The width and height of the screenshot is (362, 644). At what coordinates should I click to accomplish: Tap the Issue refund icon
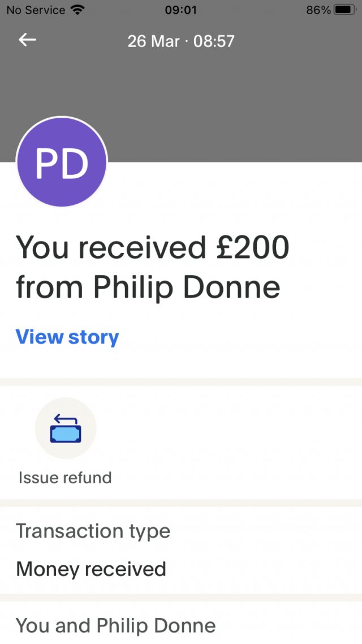pos(66,428)
